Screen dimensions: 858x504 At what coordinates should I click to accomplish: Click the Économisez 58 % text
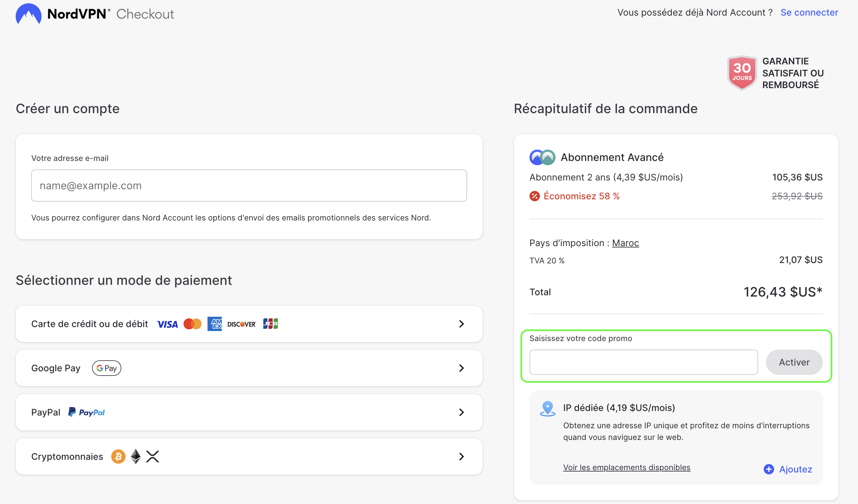[x=582, y=196]
